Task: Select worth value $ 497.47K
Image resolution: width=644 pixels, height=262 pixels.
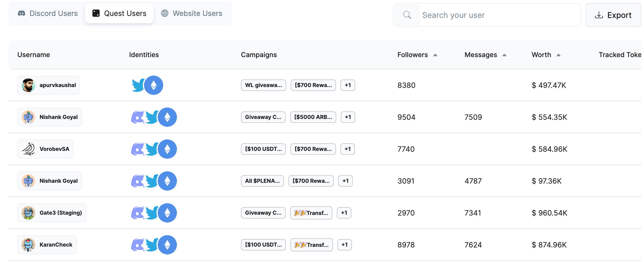Action: coord(549,85)
